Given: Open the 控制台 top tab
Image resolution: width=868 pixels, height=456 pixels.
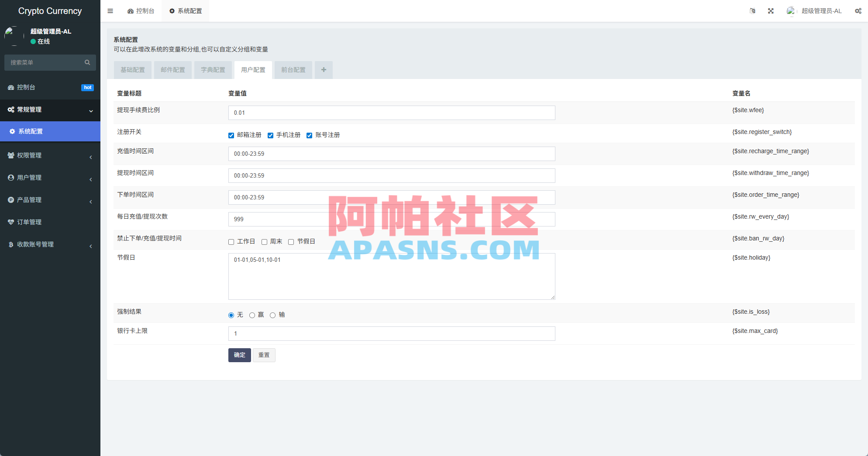Looking at the screenshot, I should coord(141,11).
